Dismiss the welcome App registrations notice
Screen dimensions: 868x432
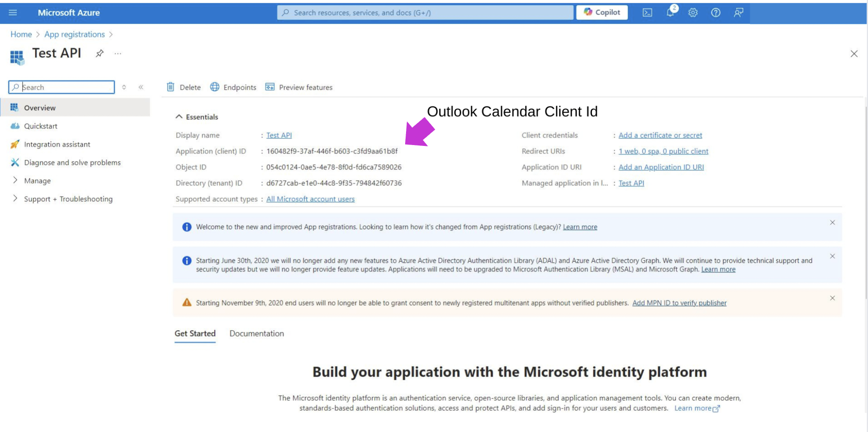tap(832, 223)
